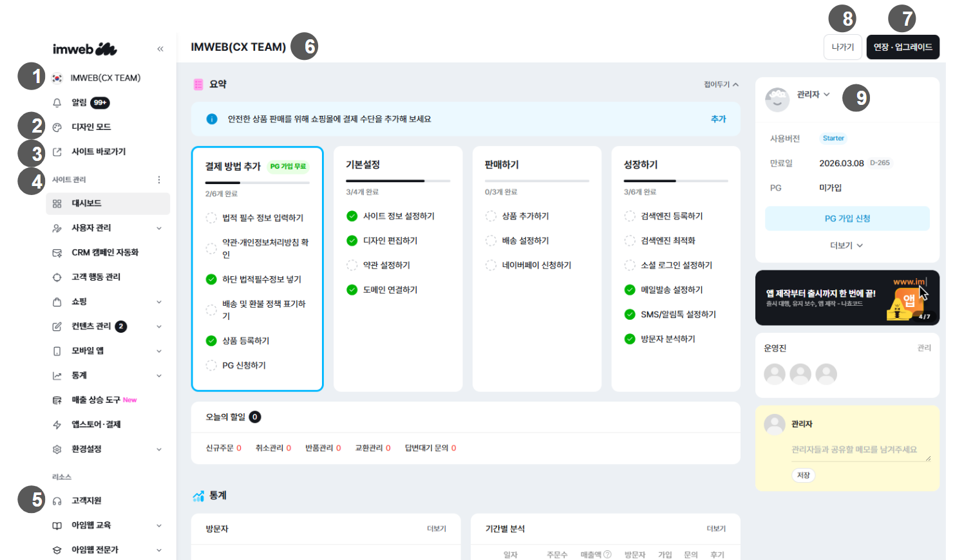Check the PG 신청하기 item
964x560 pixels.
[x=211, y=366]
